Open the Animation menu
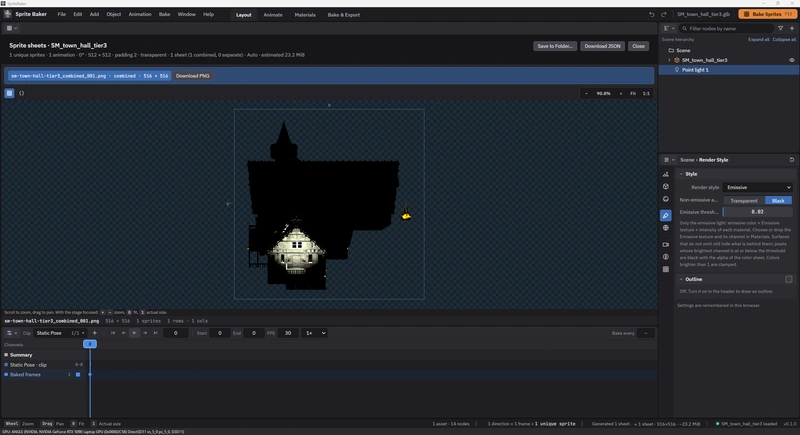This screenshot has width=800, height=435. coord(140,14)
